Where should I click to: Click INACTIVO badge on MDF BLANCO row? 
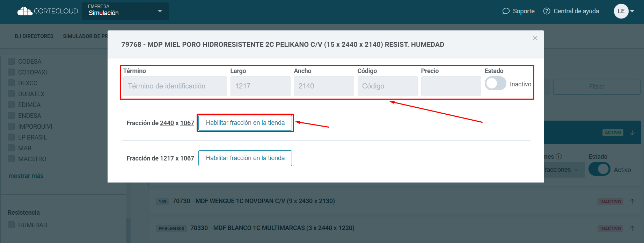(610, 229)
